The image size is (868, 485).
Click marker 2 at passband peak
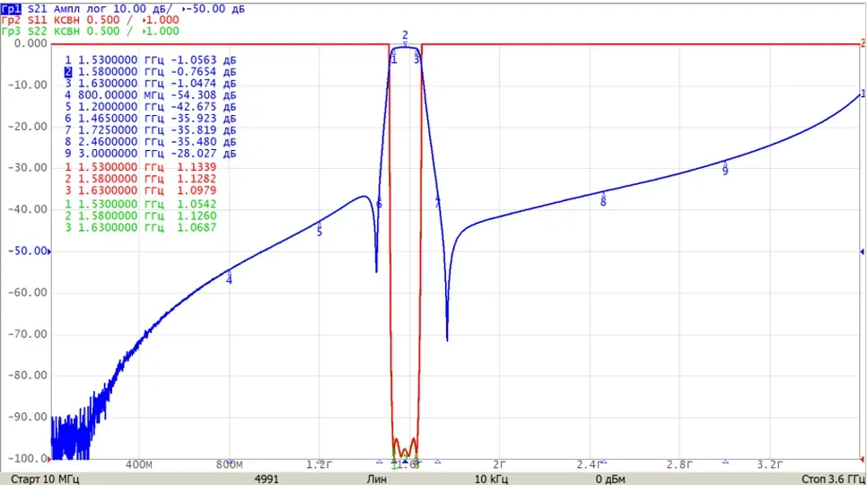(405, 36)
